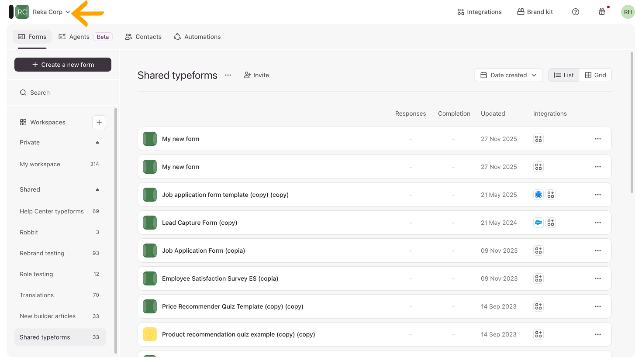The width and height of the screenshot is (642, 364).
Task: Open the help question mark icon
Action: [x=576, y=12]
